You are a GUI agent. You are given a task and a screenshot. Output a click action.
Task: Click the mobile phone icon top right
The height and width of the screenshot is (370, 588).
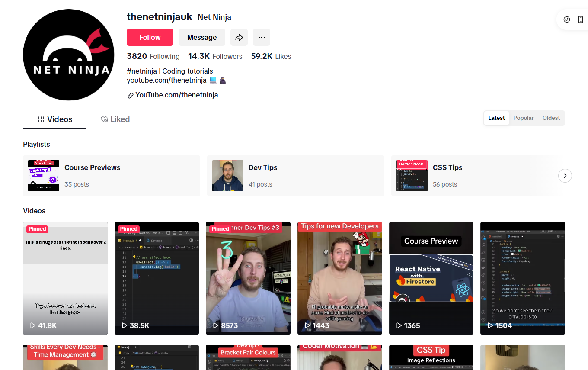(581, 19)
